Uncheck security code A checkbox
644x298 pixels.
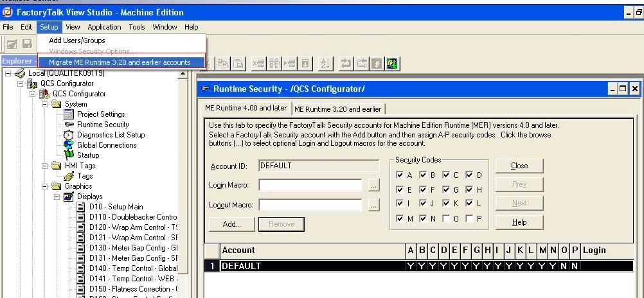400,175
